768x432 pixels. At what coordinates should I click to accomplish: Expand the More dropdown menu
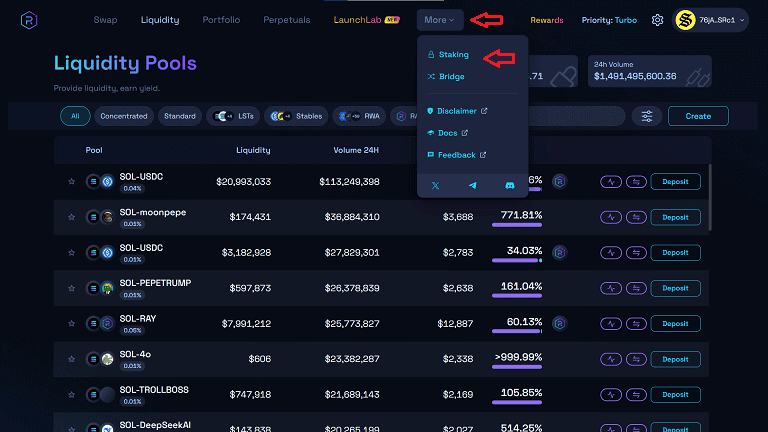click(440, 20)
